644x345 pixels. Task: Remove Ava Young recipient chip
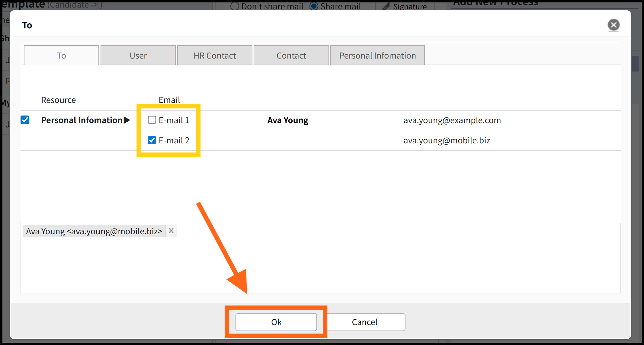click(171, 231)
